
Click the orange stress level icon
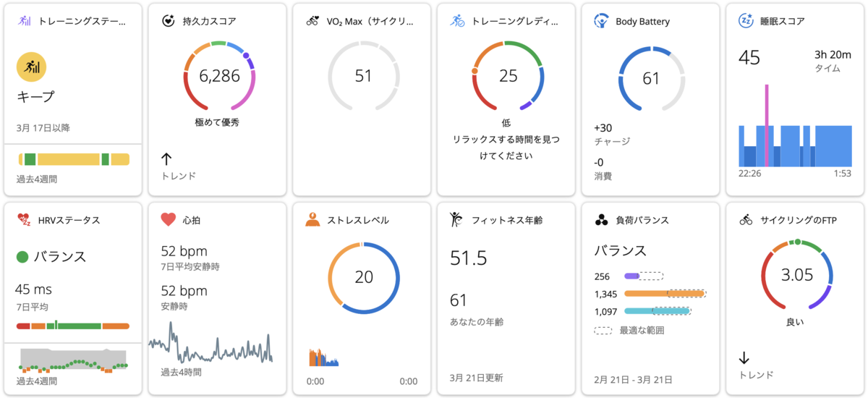tap(312, 219)
